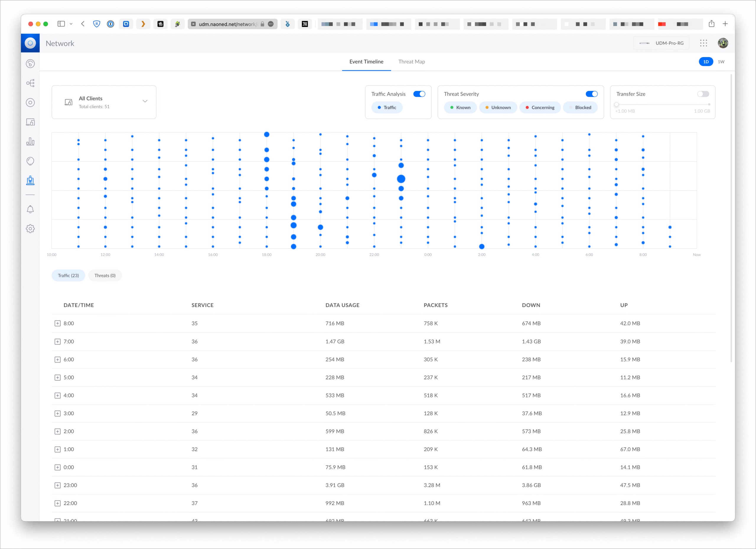The width and height of the screenshot is (756, 549).
Task: Open the Statistics bar chart icon
Action: pos(30,142)
